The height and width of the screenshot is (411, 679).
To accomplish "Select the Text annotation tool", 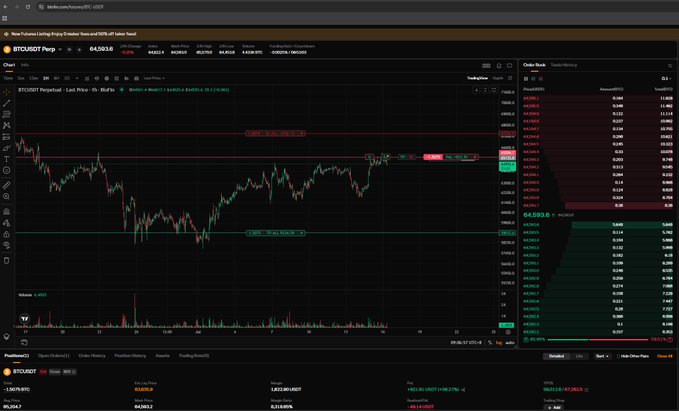I will point(6,159).
